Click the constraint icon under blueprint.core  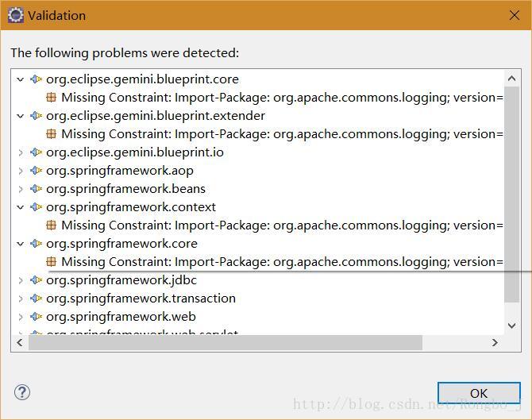(52, 98)
